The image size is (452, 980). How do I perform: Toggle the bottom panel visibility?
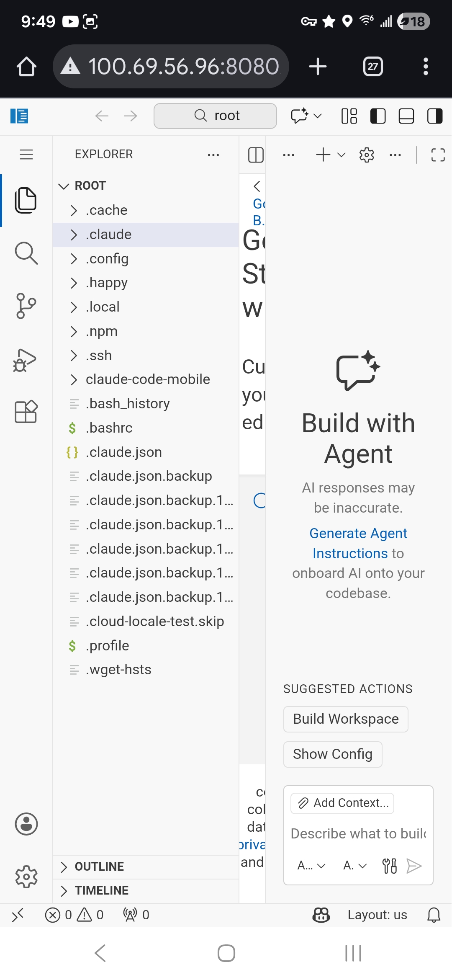(406, 116)
